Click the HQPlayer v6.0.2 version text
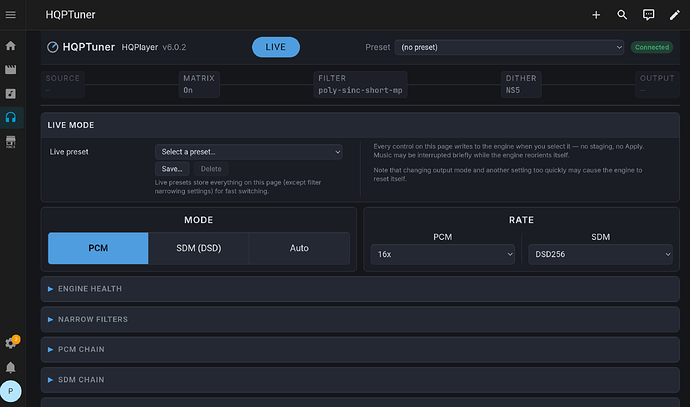This screenshot has height=407, width=690. [154, 47]
